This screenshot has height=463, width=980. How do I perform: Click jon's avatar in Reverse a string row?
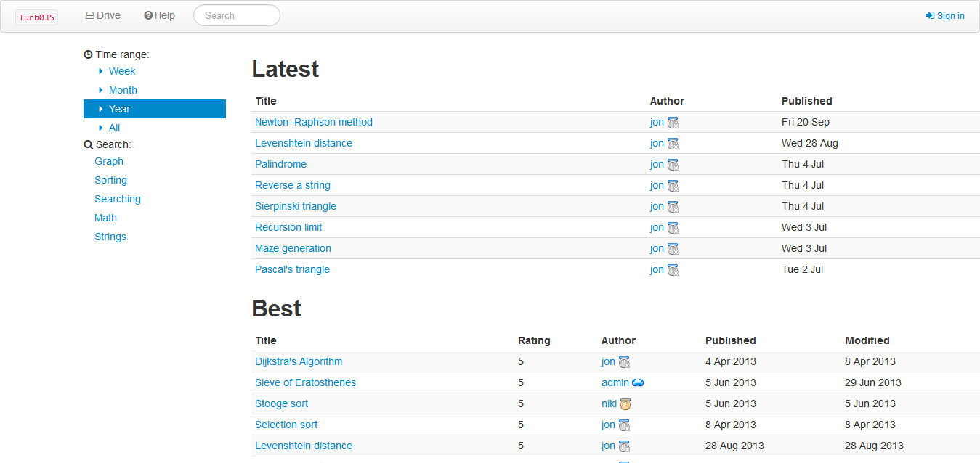[x=673, y=186]
